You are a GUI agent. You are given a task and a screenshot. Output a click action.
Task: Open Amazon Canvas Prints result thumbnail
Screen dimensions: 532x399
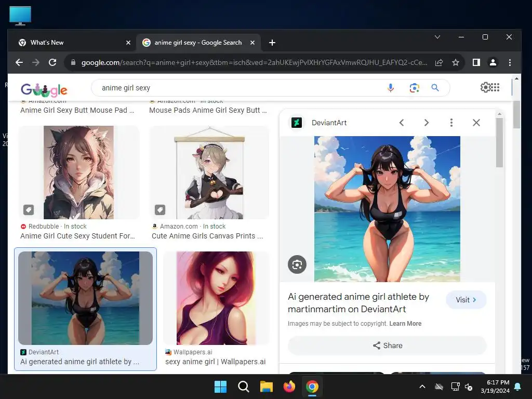[209, 172]
